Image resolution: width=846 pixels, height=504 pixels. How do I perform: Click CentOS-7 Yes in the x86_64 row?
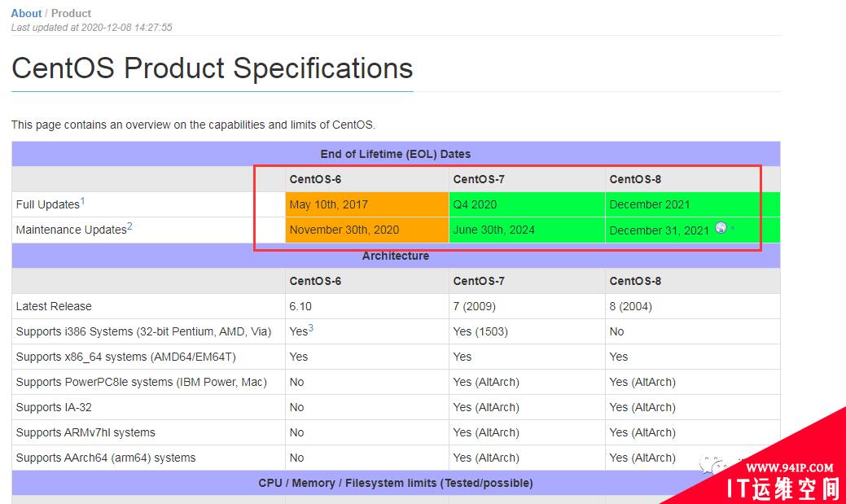pyautogui.click(x=462, y=357)
